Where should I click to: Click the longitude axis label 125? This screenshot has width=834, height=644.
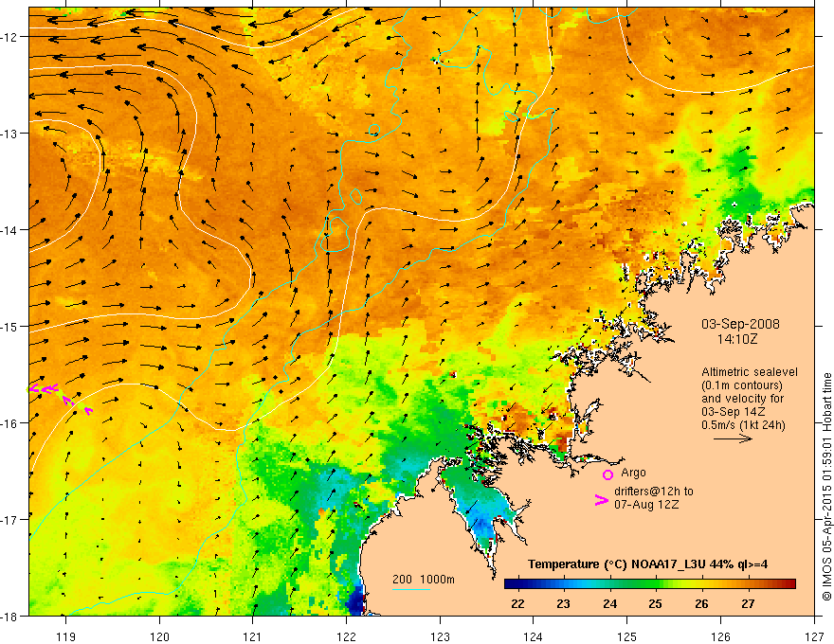[627, 636]
